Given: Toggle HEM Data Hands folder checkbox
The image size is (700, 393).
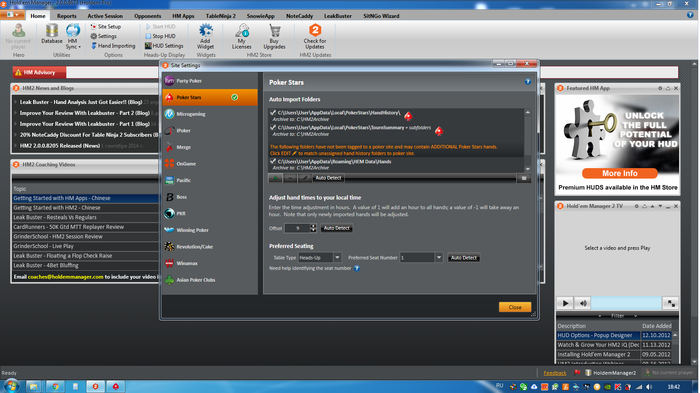Looking at the screenshot, I should (x=273, y=161).
